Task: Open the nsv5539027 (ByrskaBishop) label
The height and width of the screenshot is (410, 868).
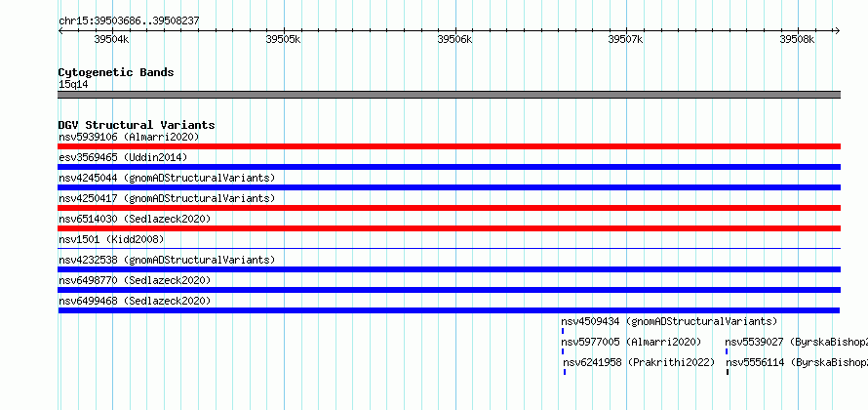Action: click(797, 342)
